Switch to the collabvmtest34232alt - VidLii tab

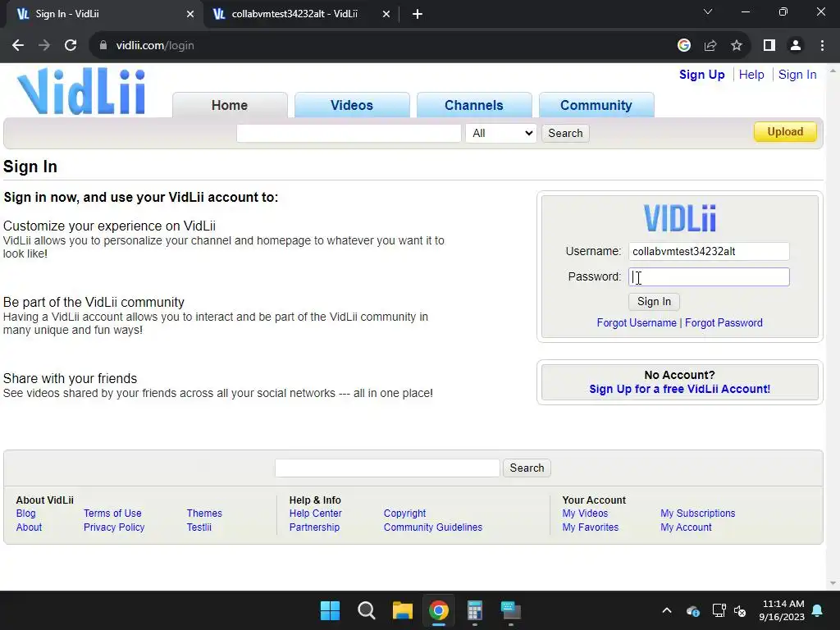(x=301, y=14)
